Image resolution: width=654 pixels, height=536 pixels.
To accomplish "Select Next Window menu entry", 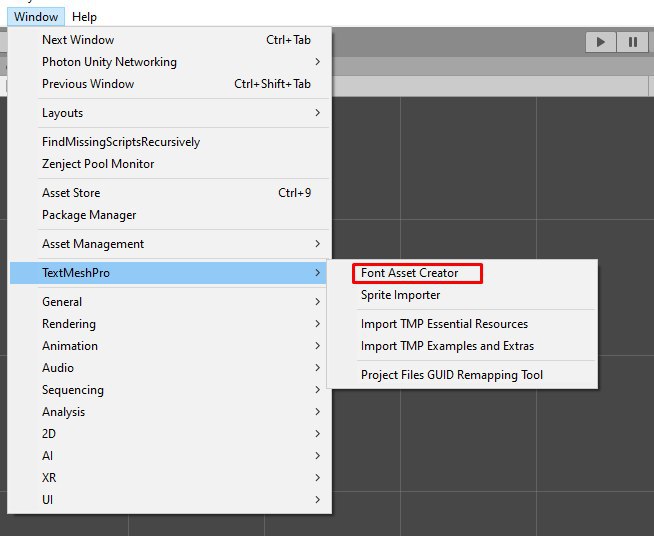I will [x=169, y=40].
